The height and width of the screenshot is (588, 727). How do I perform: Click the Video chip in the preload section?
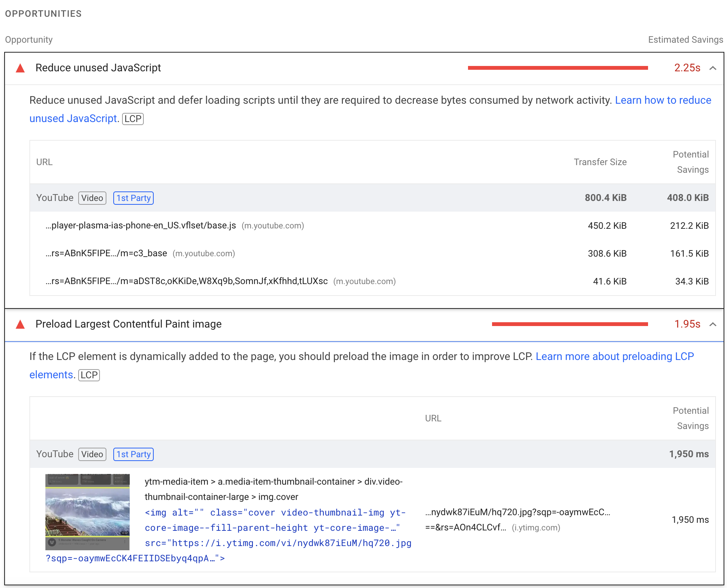pos(92,454)
